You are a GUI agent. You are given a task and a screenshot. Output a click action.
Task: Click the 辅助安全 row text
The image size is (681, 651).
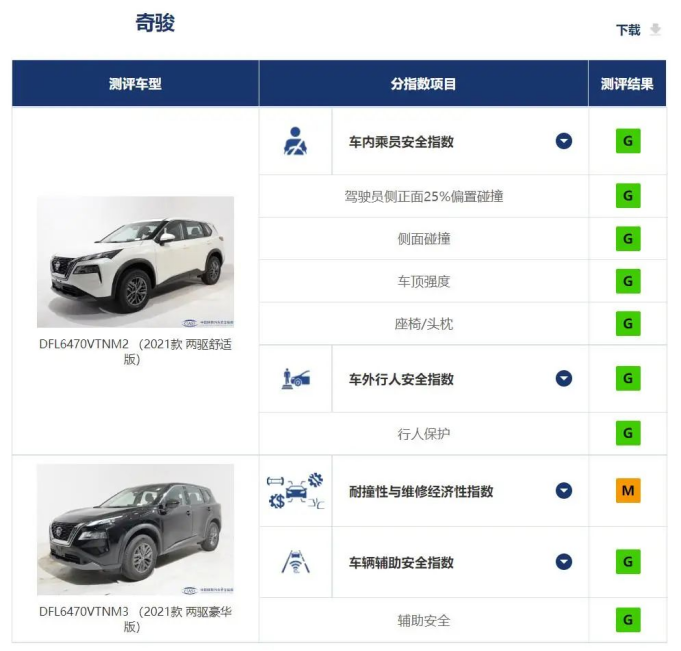[424, 620]
